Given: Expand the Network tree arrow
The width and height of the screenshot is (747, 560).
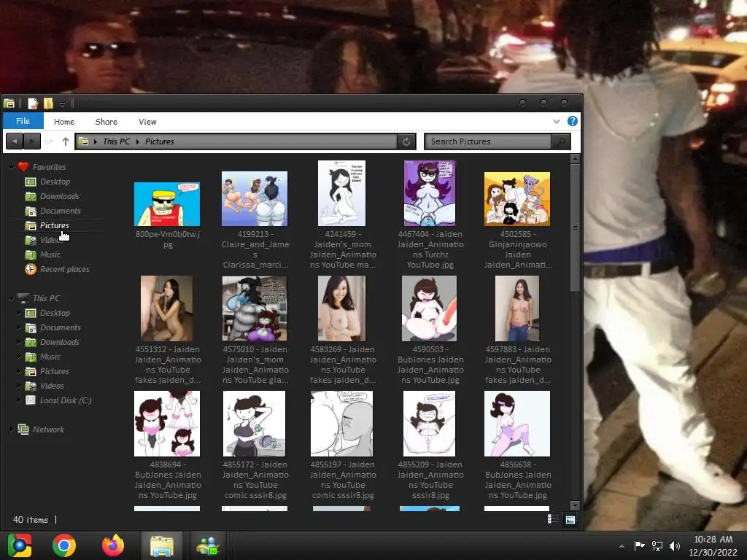Looking at the screenshot, I should tap(12, 429).
